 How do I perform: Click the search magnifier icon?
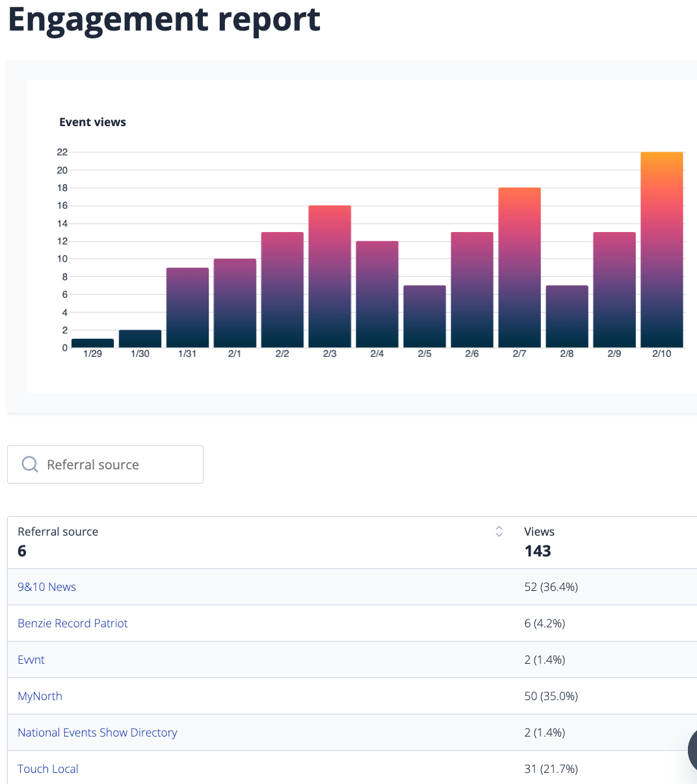[x=30, y=464]
